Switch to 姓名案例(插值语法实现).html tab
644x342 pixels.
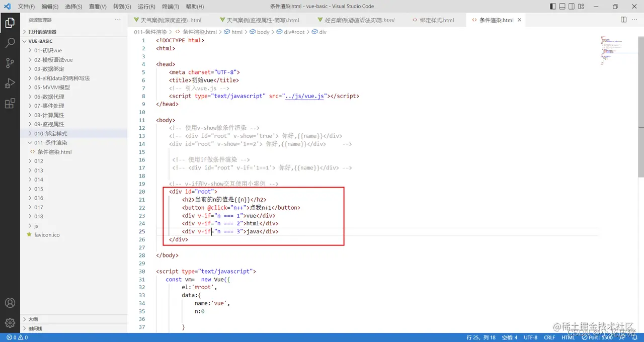click(x=359, y=20)
